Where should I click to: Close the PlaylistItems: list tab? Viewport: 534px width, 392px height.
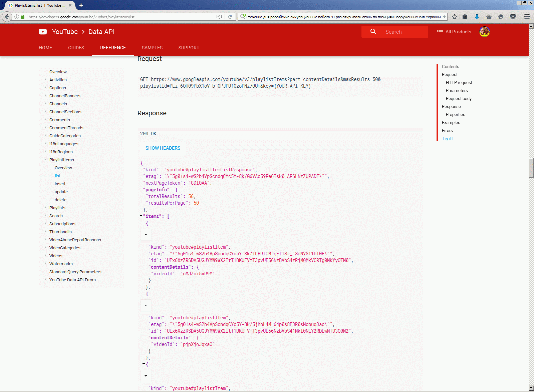click(70, 5)
